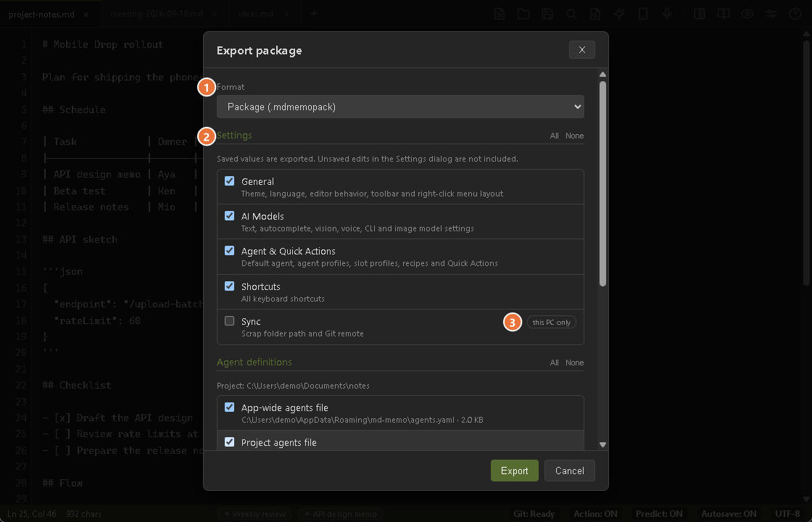Click All in the Settings section header
This screenshot has width=812, height=522.
[554, 136]
